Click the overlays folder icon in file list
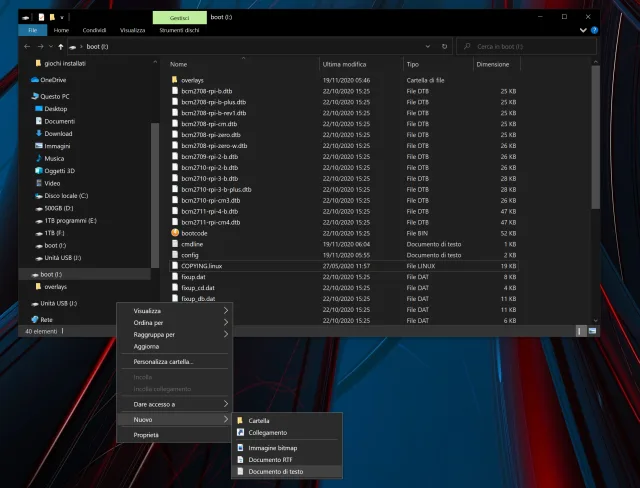The height and width of the screenshot is (488, 640). coord(175,80)
